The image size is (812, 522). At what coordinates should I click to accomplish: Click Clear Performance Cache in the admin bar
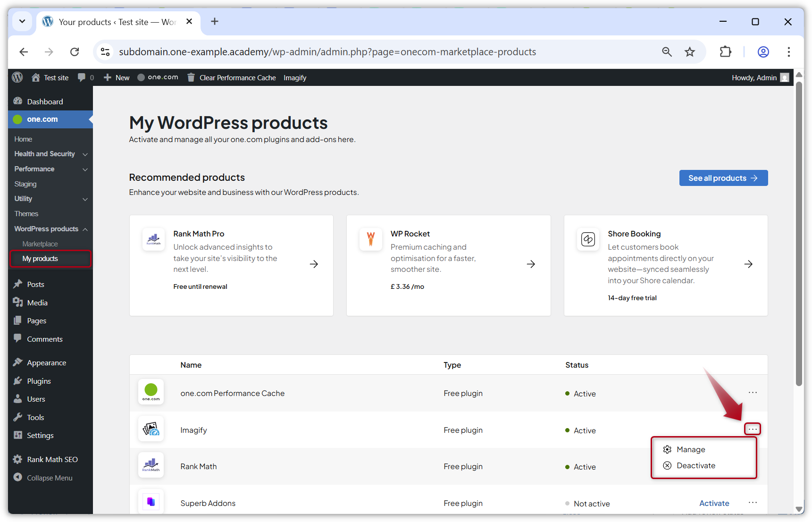237,77
